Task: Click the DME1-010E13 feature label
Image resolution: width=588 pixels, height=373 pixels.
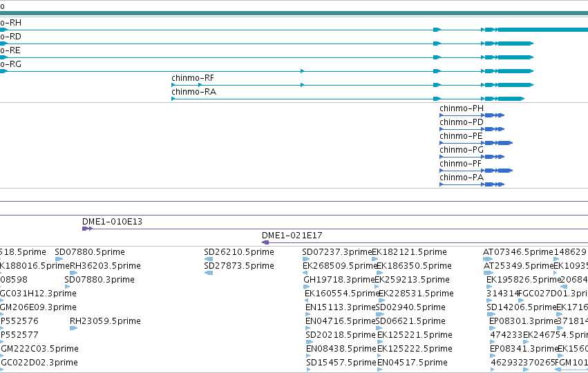Action: pyautogui.click(x=112, y=222)
